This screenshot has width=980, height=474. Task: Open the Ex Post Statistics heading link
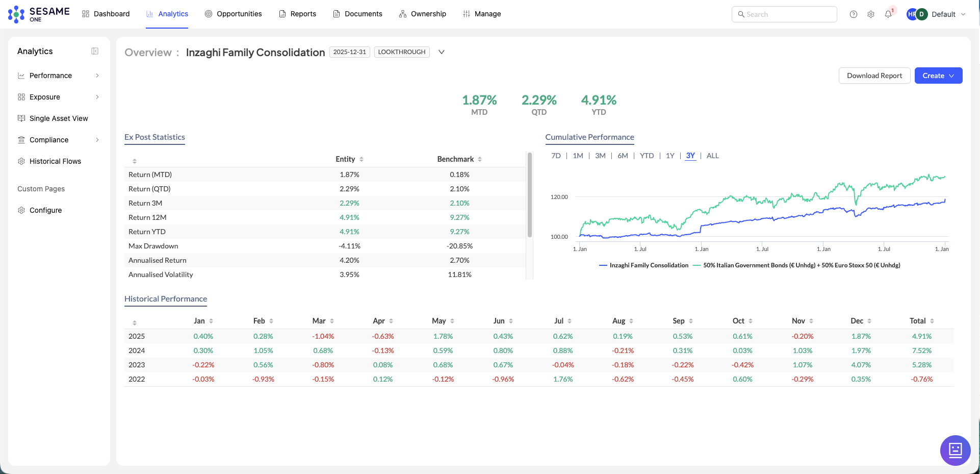pyautogui.click(x=154, y=137)
